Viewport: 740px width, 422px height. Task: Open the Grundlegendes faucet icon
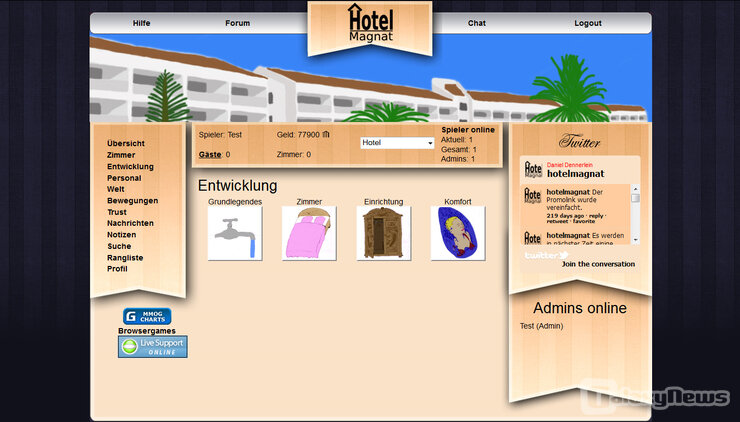235,233
